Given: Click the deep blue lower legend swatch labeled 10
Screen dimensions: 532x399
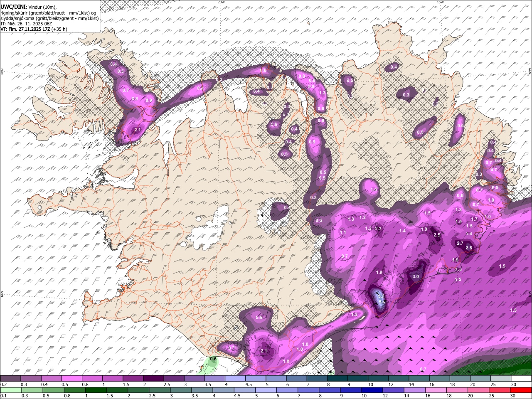Looking at the screenshot, I should [x=372, y=390].
